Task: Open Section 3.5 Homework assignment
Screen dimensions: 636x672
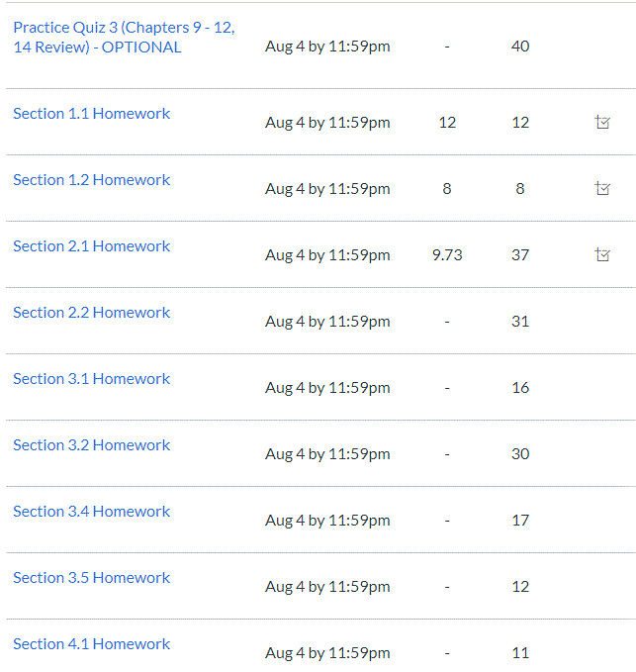Action: 92,578
